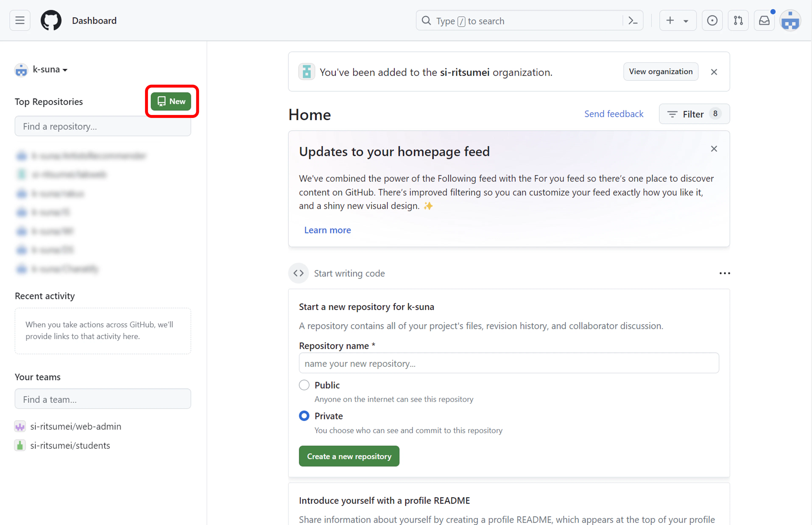The width and height of the screenshot is (812, 525).
Task: Click the k-suna avatar in sidebar
Action: pos(21,70)
